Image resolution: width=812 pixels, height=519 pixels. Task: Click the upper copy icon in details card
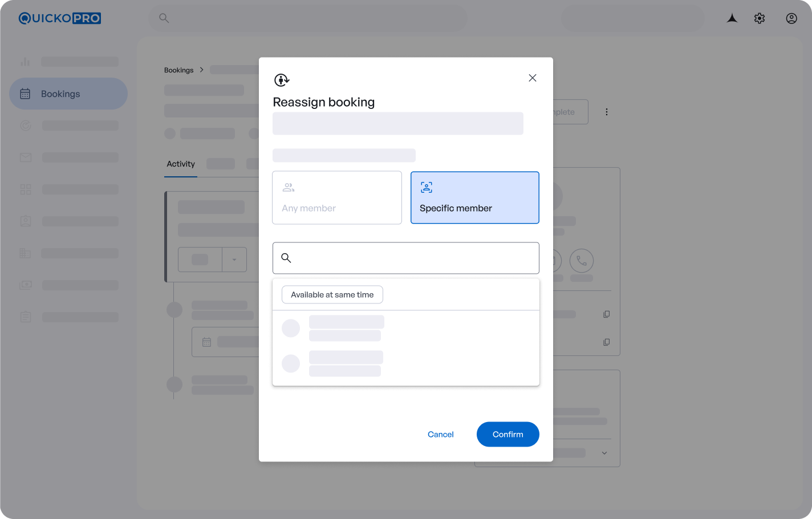pos(606,314)
